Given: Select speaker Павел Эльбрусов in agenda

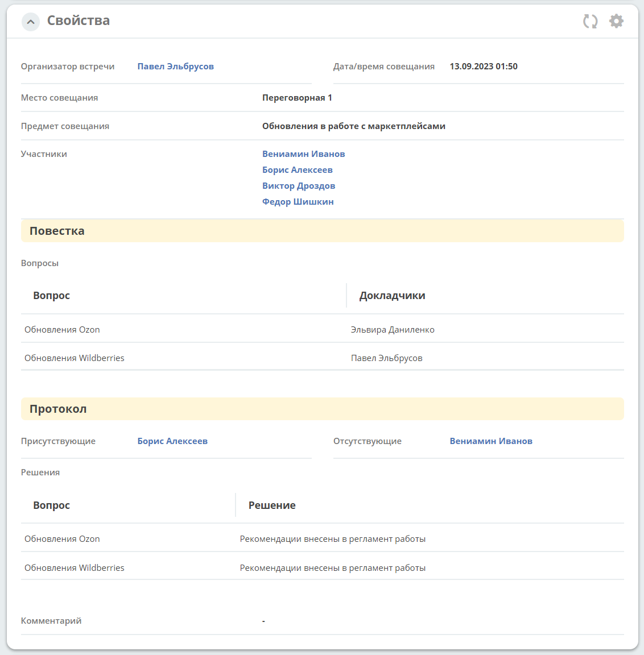Looking at the screenshot, I should (386, 358).
